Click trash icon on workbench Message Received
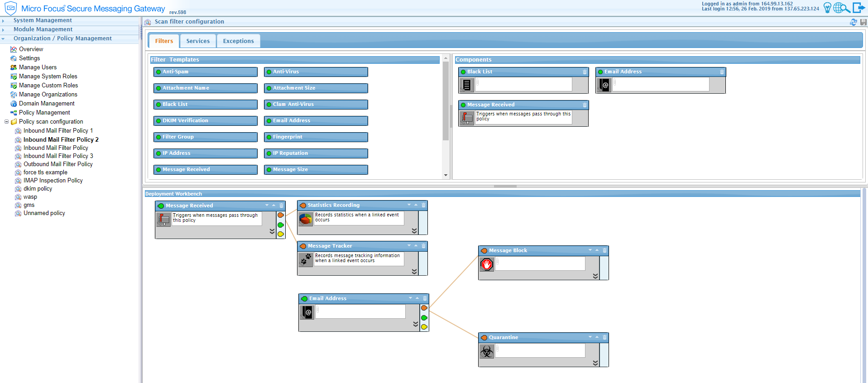This screenshot has width=868, height=383. tap(281, 206)
